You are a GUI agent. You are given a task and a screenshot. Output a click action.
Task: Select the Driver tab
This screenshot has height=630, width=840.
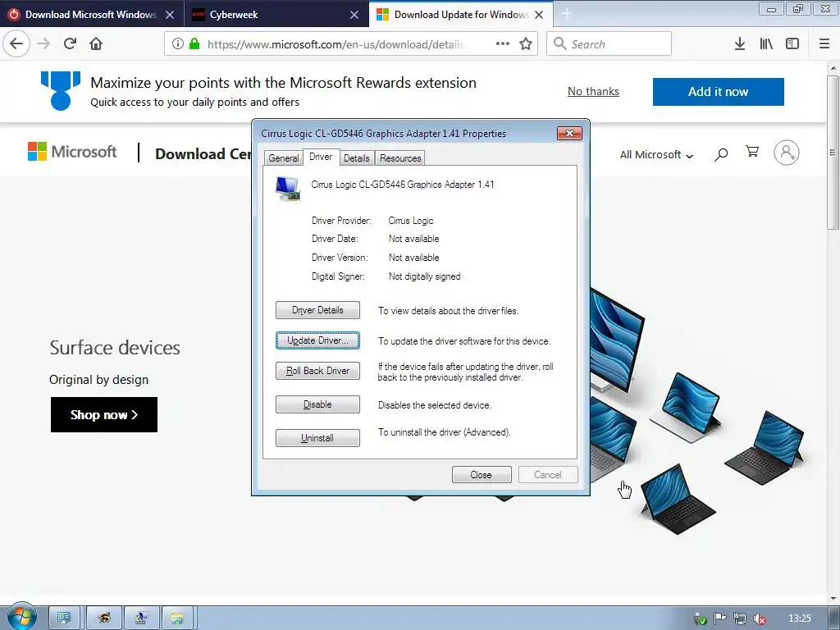pyautogui.click(x=321, y=157)
